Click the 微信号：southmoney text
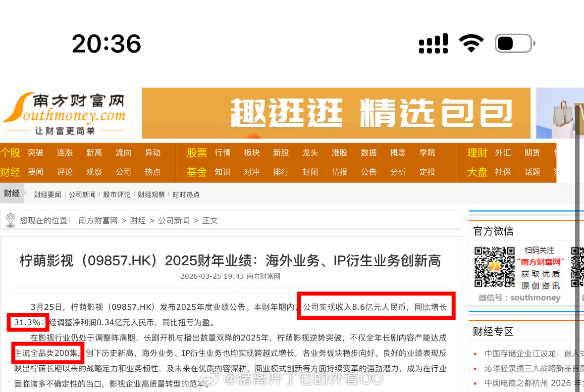Image resolution: width=584 pixels, height=392 pixels. (520, 298)
